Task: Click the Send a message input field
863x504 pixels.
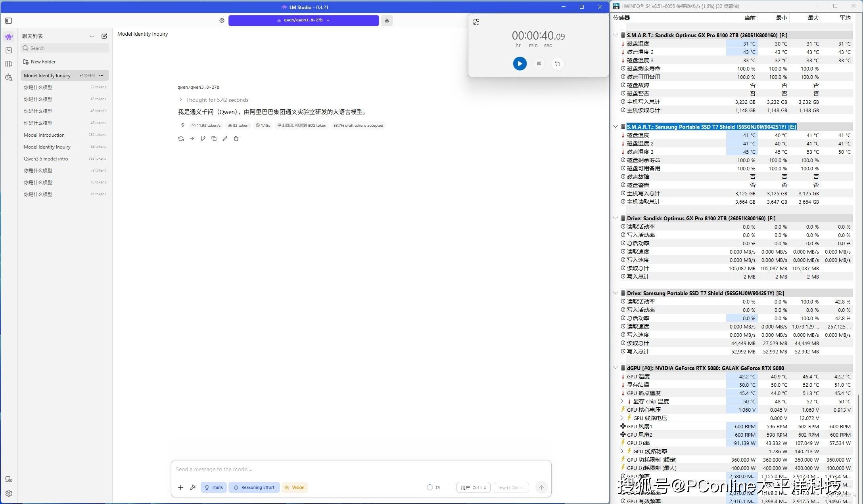Action: point(361,469)
